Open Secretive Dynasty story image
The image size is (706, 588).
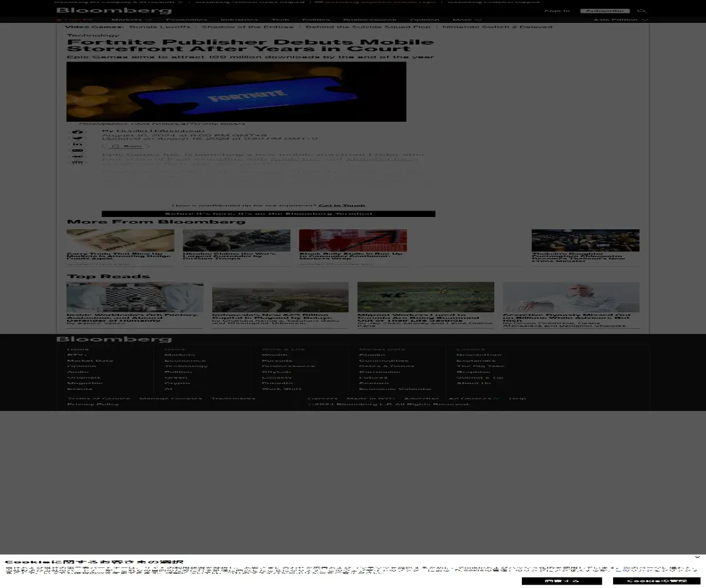point(571,298)
